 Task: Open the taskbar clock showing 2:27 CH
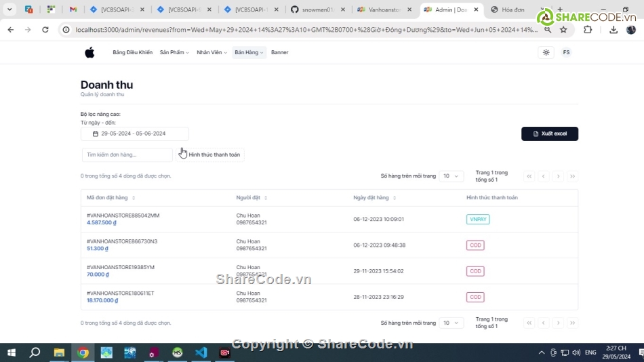616,353
